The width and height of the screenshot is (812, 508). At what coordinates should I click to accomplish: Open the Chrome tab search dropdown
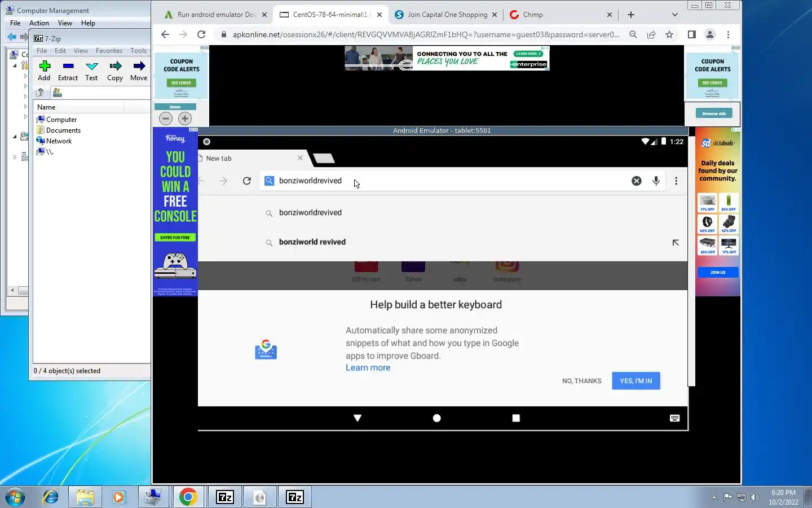point(674,15)
